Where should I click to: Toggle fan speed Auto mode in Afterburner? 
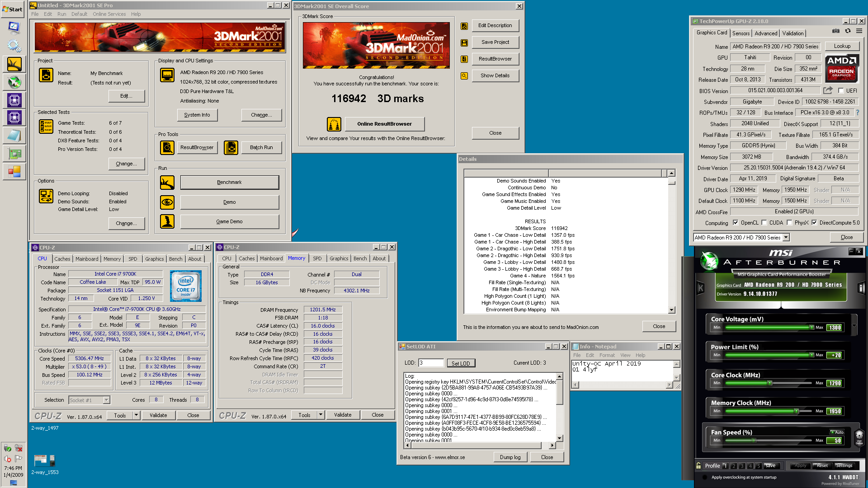[x=837, y=432]
